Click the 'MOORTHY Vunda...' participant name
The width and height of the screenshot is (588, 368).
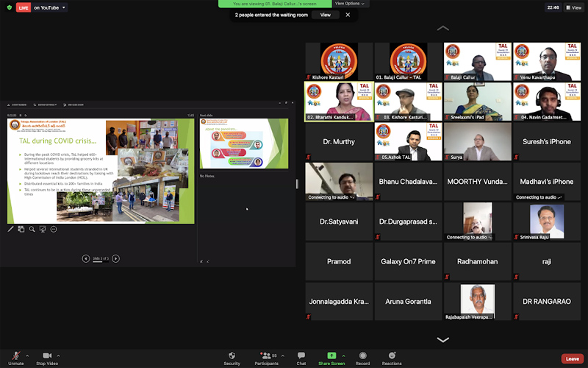pos(477,182)
